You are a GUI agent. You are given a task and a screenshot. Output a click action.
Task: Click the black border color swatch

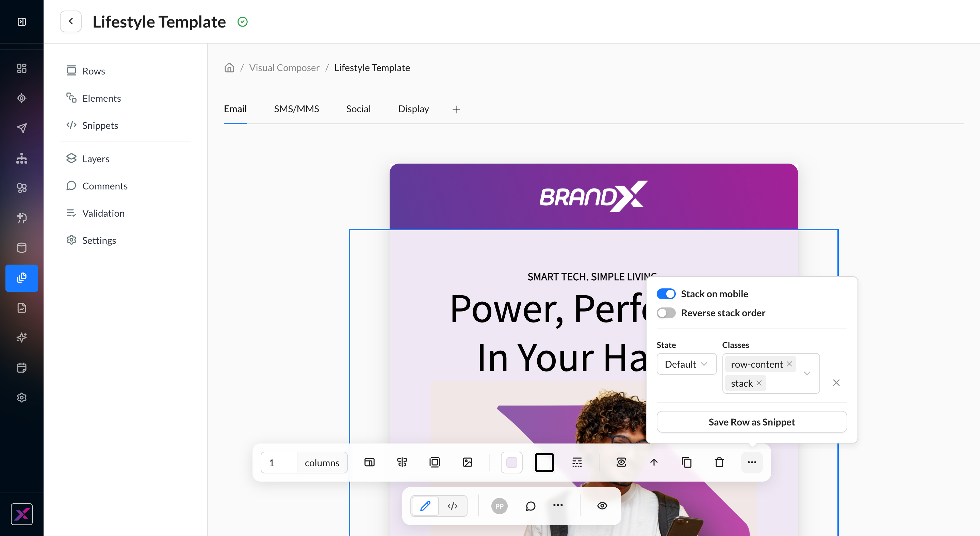click(x=544, y=463)
